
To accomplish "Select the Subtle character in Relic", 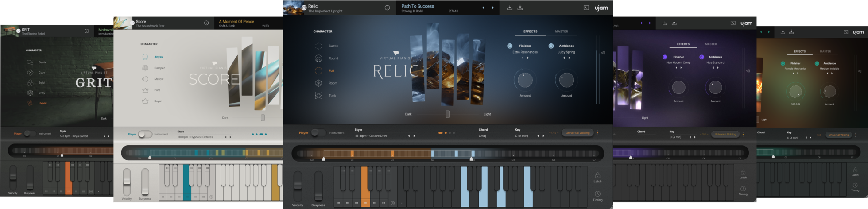I will click(319, 46).
